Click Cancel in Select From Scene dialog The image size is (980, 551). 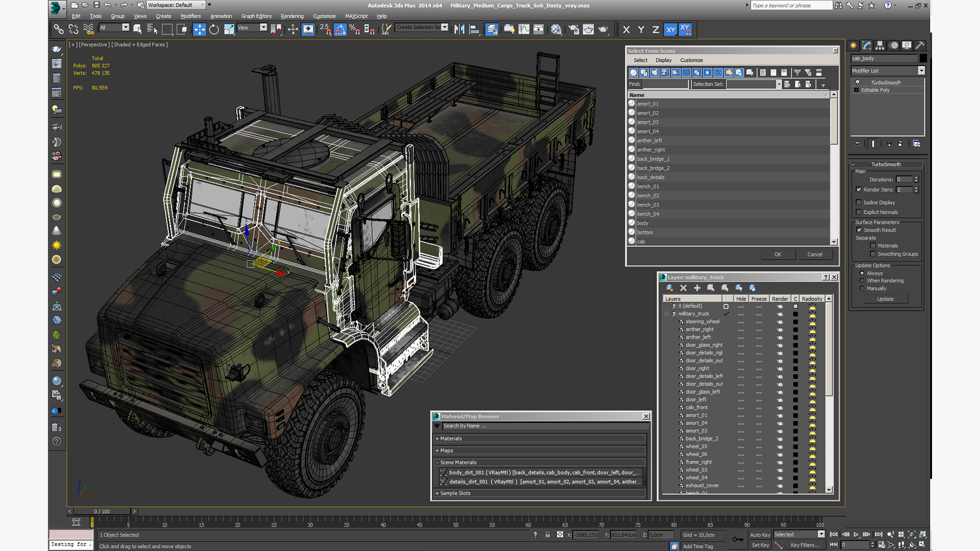click(x=815, y=255)
